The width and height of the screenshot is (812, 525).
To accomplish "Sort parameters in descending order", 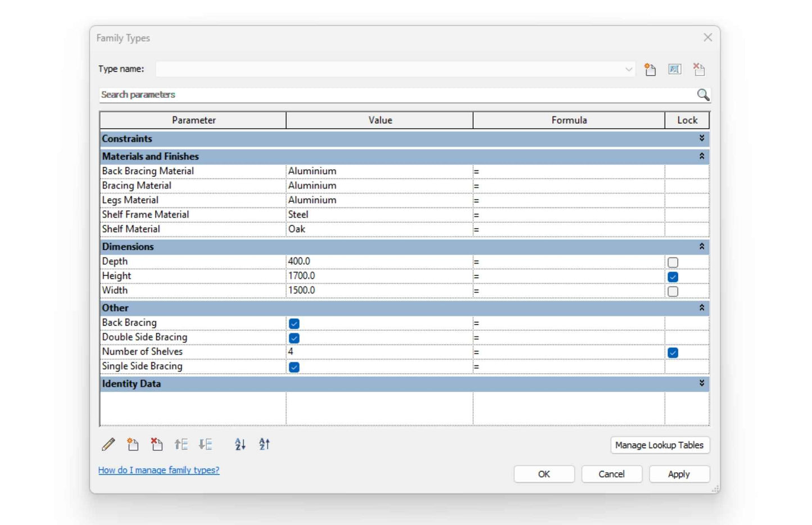I will point(264,445).
